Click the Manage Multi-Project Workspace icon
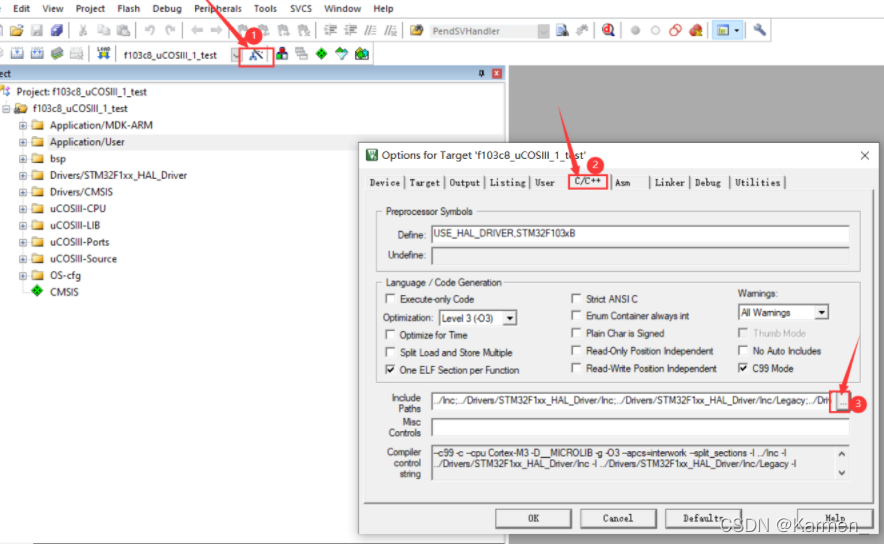The image size is (884, 544). click(x=302, y=54)
